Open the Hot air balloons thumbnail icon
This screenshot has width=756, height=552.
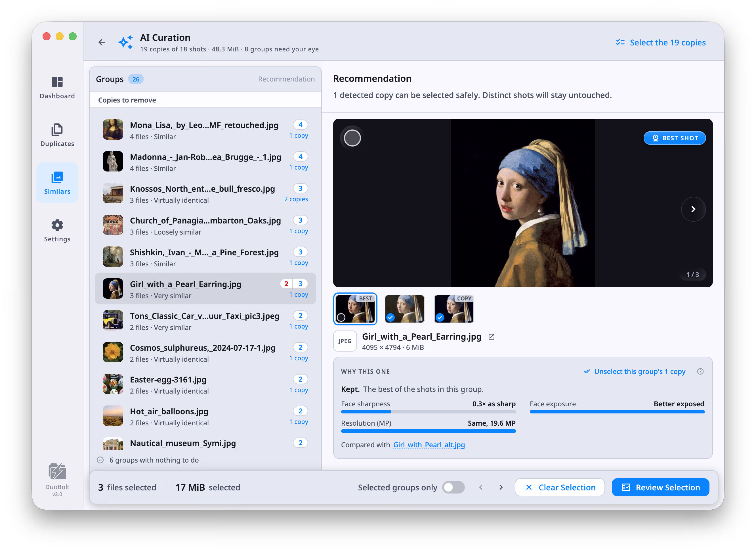coord(113,415)
